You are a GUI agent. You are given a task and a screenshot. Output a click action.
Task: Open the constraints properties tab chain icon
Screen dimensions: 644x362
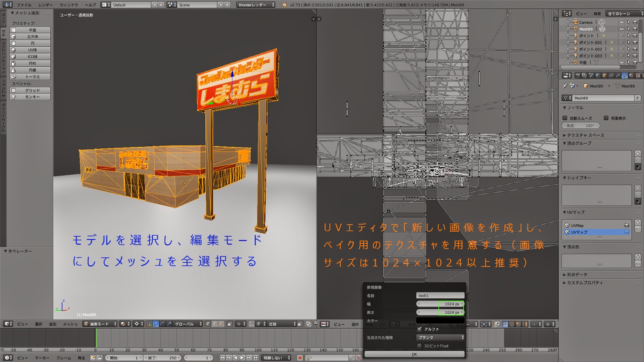coord(611,75)
